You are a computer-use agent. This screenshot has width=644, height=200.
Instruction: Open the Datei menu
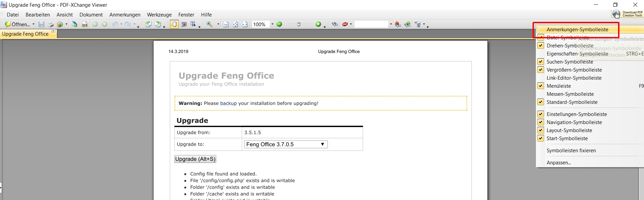[13, 15]
